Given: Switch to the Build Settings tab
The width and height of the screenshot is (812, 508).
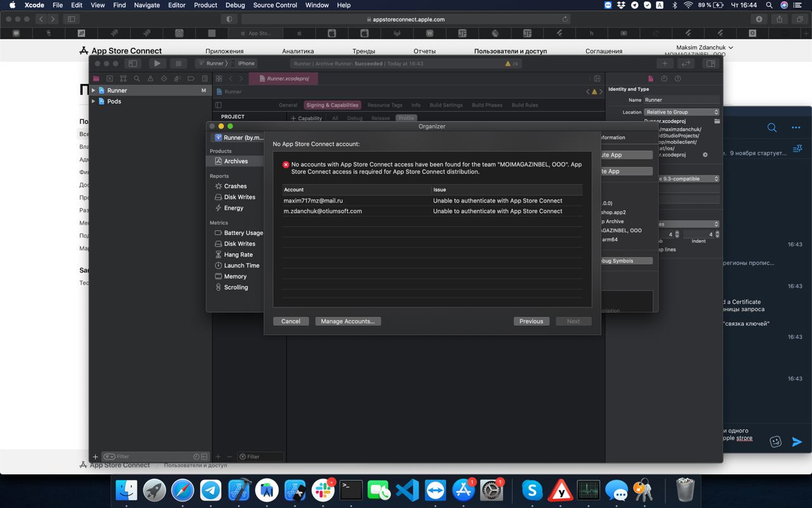Looking at the screenshot, I should pos(446,105).
